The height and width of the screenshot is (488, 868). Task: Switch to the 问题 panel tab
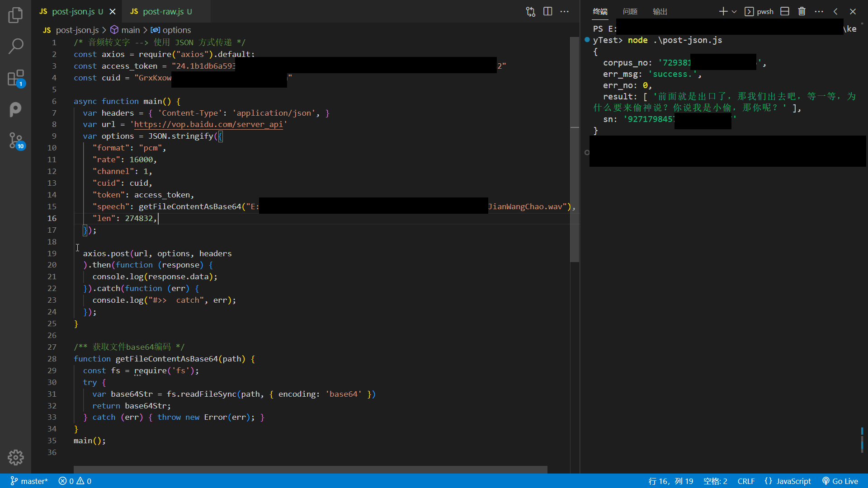coord(630,11)
